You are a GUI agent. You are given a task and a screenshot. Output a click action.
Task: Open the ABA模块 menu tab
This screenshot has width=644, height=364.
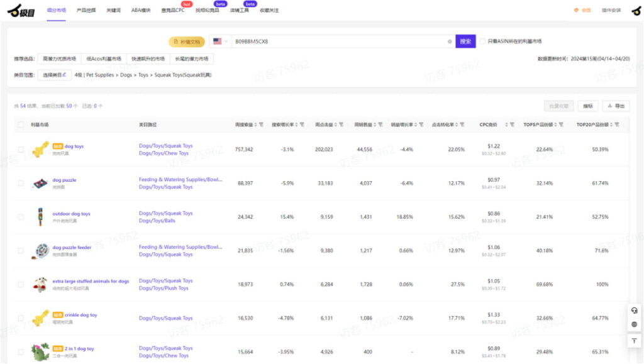tap(141, 11)
